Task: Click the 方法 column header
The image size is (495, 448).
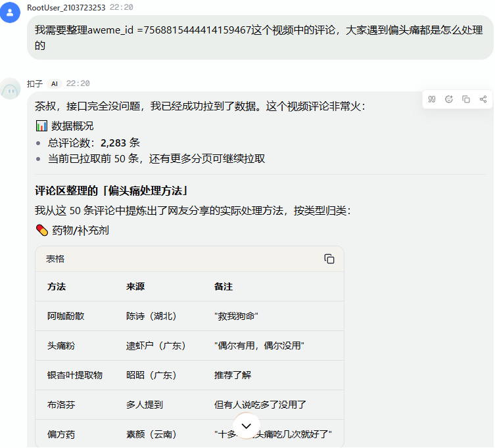Action: click(x=57, y=286)
